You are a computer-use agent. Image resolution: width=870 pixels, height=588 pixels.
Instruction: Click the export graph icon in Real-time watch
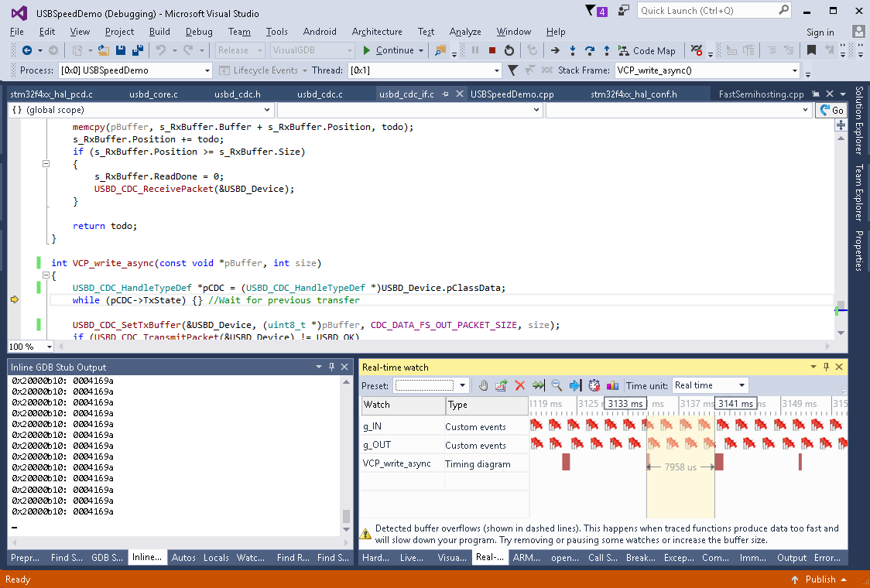(501, 385)
